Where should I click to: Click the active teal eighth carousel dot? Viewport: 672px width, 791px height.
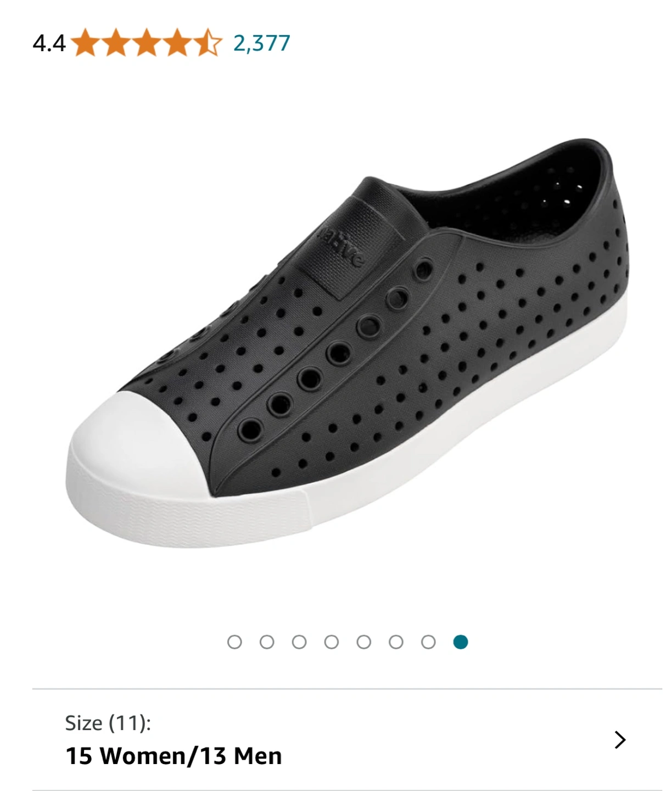click(461, 642)
